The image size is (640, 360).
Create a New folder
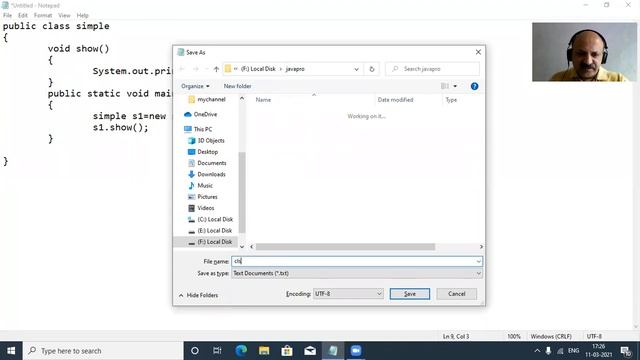click(237, 86)
